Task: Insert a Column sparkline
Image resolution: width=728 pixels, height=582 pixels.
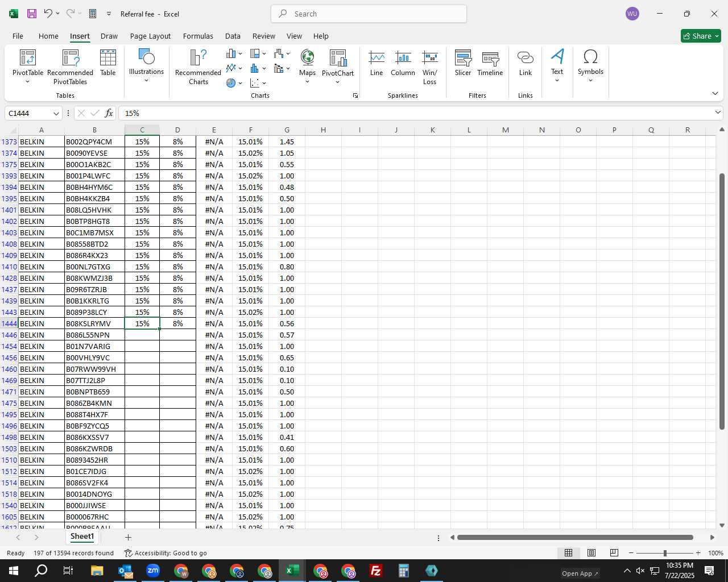Action: coord(403,64)
